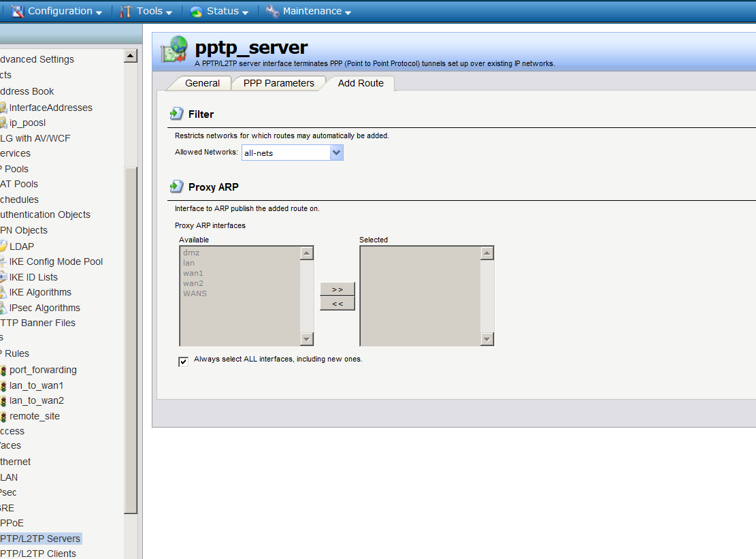Screen dimensions: 756x559
Task: Open lan_to_wan1 rule folder
Action: (x=36, y=385)
